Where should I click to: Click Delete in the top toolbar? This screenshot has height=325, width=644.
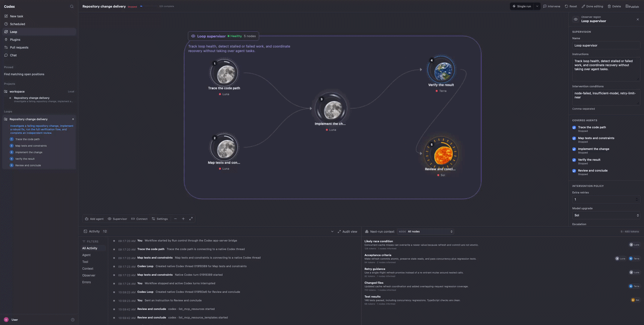tap(614, 6)
